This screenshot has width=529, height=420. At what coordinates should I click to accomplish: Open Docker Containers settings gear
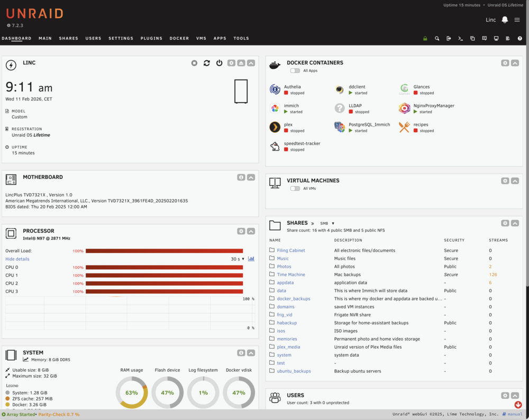(x=505, y=63)
